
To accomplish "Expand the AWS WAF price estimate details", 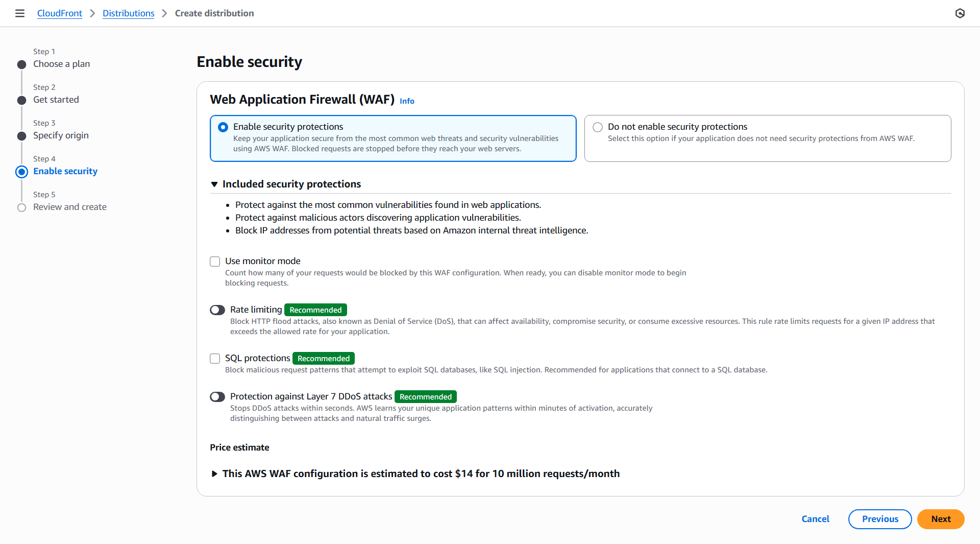I will tap(214, 474).
